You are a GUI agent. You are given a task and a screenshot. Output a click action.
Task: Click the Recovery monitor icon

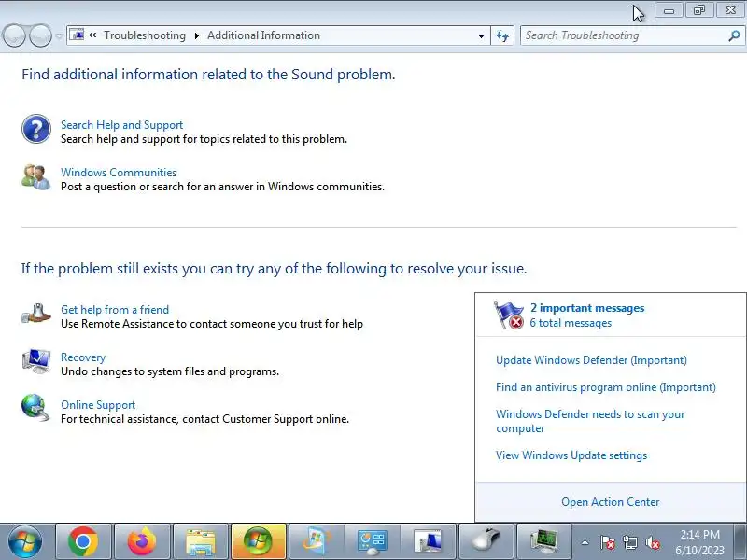pos(36,361)
